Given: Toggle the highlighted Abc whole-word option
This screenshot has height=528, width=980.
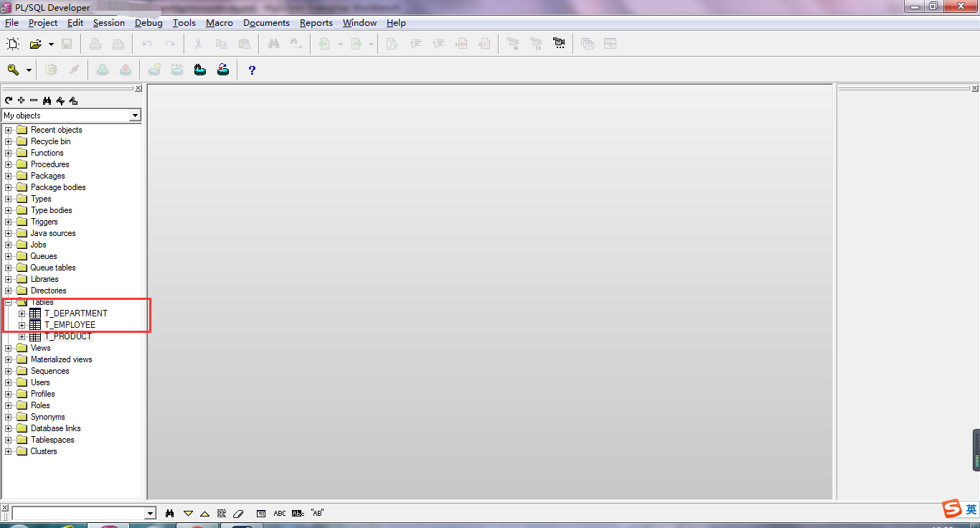Looking at the screenshot, I should (x=298, y=514).
